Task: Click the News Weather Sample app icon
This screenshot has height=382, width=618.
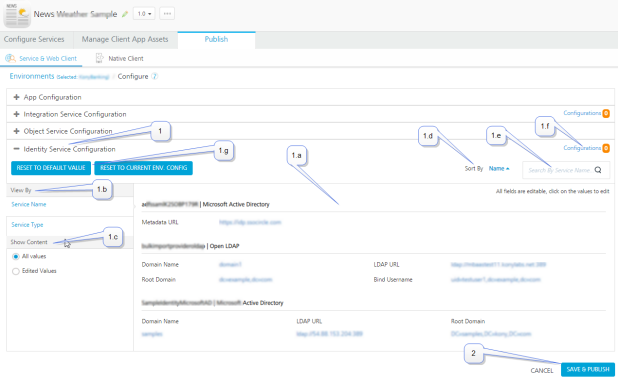Action: pyautogui.click(x=17, y=15)
